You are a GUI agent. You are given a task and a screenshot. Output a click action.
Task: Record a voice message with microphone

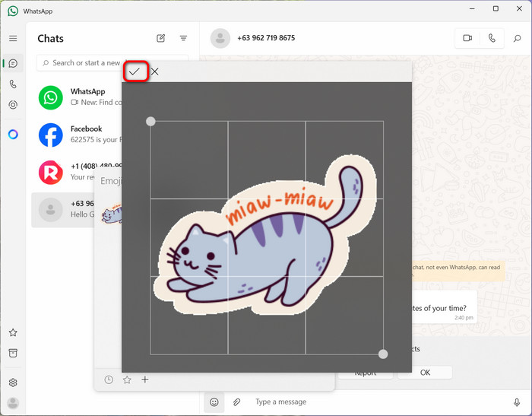coord(516,402)
